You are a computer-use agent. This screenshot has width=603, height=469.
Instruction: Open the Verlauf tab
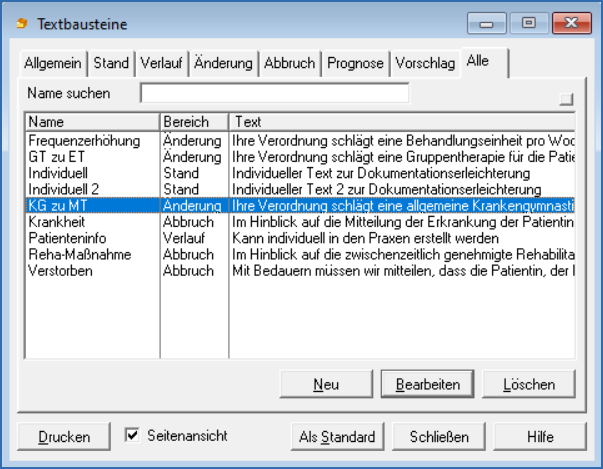pos(161,63)
